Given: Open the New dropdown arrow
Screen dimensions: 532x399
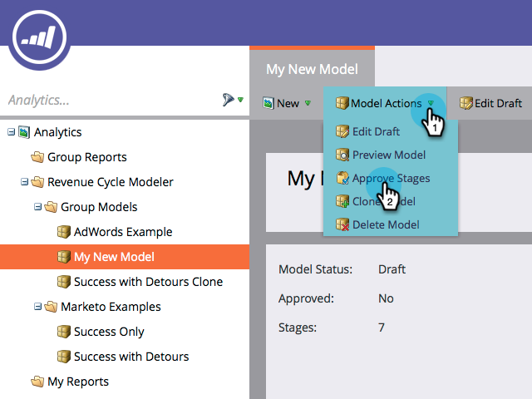Looking at the screenshot, I should click(x=308, y=103).
